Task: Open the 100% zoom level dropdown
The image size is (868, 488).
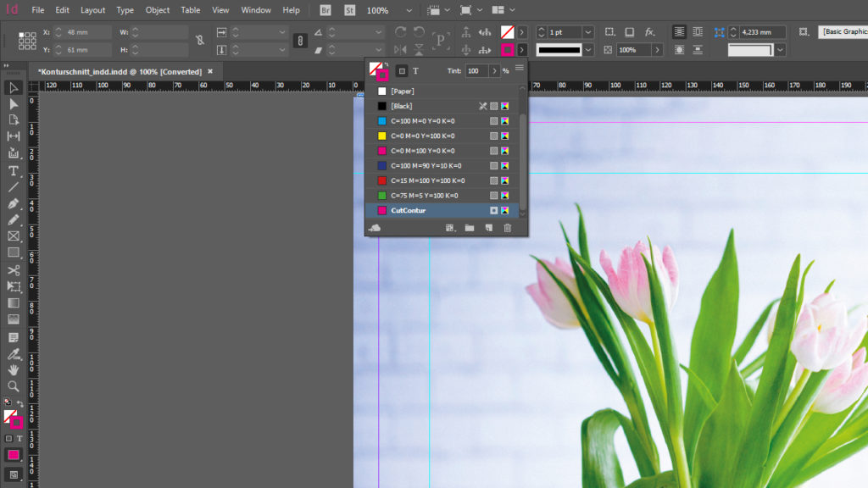Action: pos(409,11)
